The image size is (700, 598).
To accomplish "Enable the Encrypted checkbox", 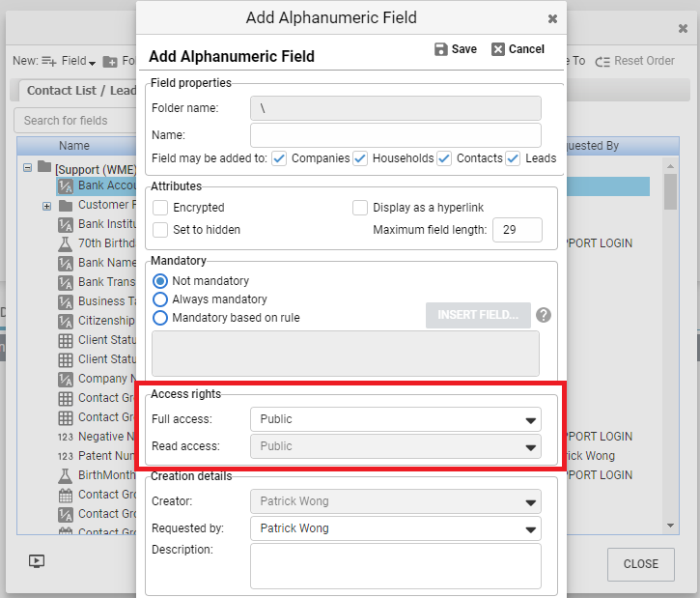I will pyautogui.click(x=160, y=208).
